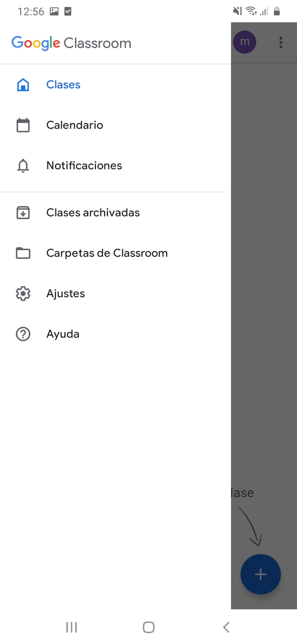This screenshot has width=297, height=644.
Task: Open Ayuda from the navigation drawer
Action: [x=63, y=334]
